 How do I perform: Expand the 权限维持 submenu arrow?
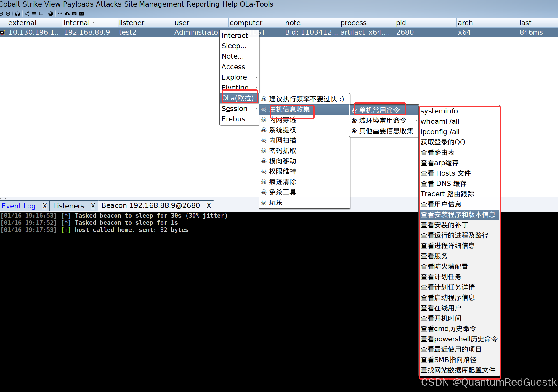tap(347, 171)
